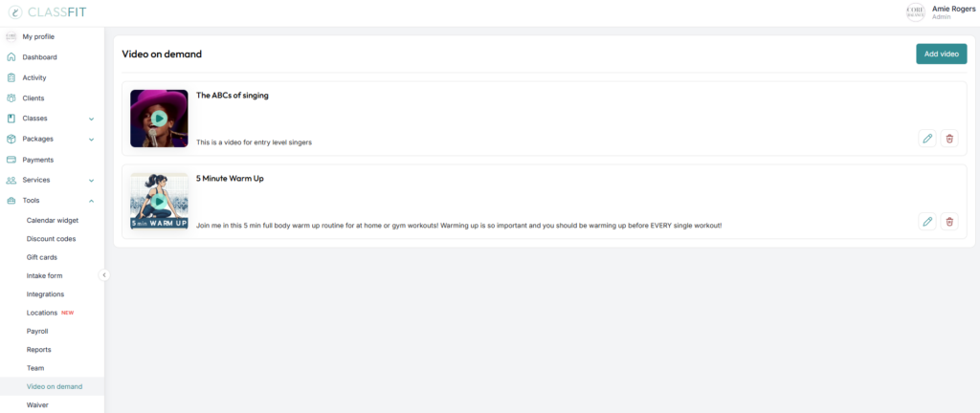Image resolution: width=980 pixels, height=413 pixels.
Task: Click the Clients sidebar icon
Action: [x=11, y=98]
